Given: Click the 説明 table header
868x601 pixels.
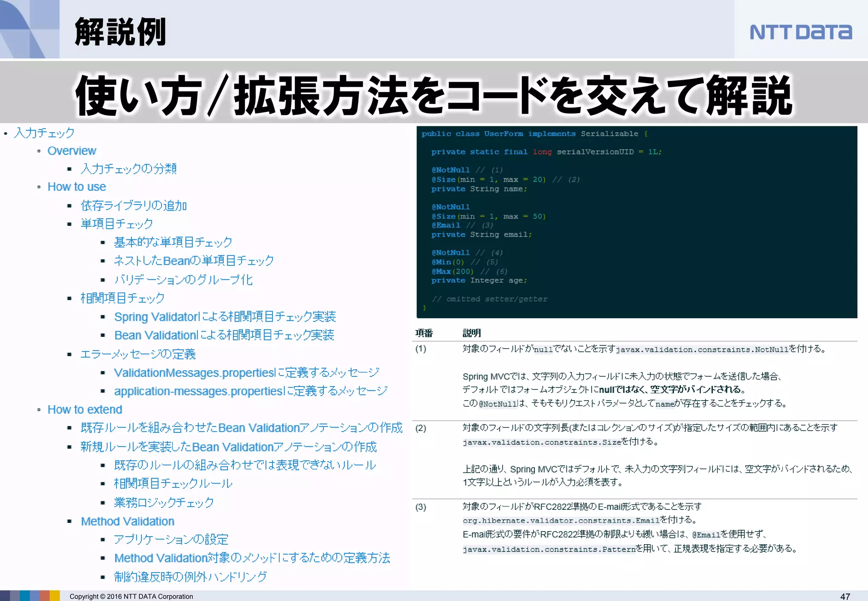Looking at the screenshot, I should 471,333.
